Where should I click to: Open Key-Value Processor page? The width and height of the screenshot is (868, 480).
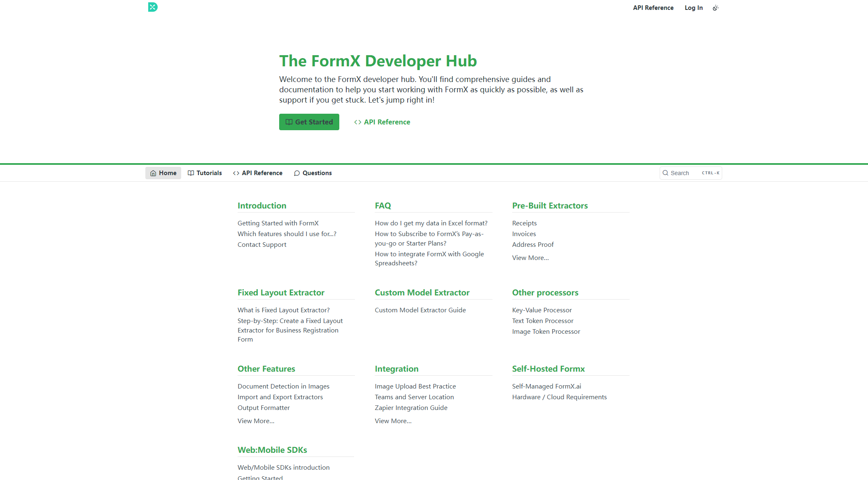(x=541, y=310)
